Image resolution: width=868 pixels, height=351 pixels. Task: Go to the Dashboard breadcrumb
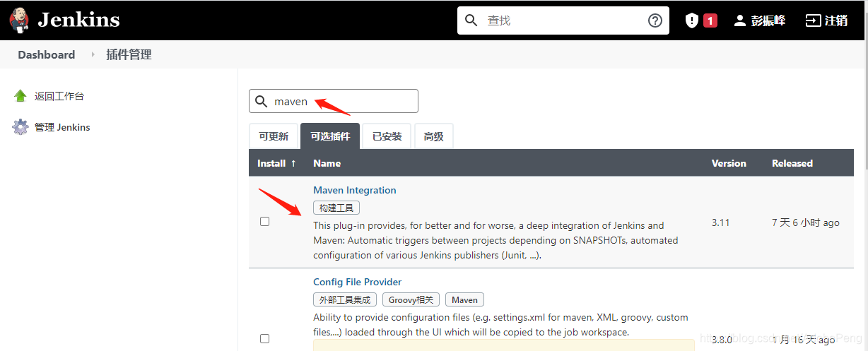click(47, 54)
